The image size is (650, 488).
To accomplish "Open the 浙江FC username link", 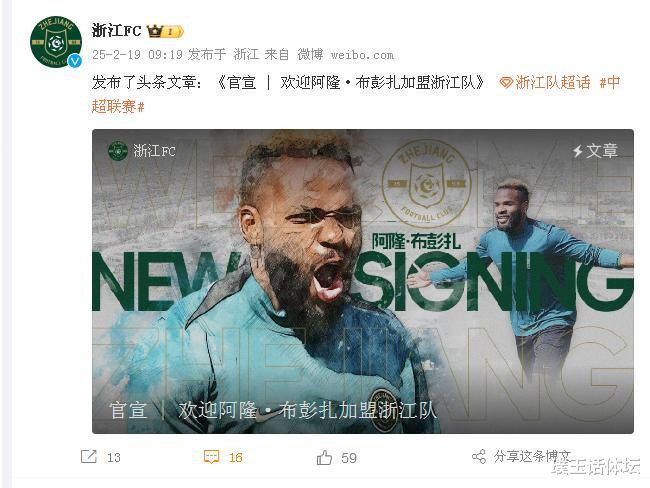I will coord(116,31).
